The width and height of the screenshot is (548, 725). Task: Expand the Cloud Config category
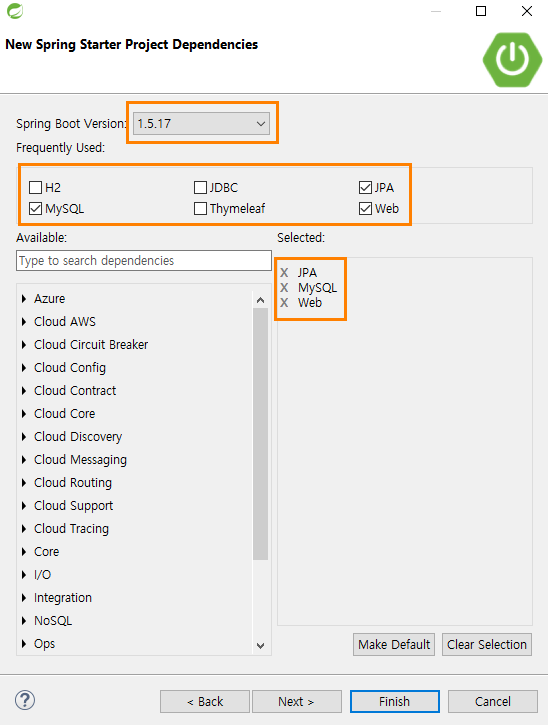pyautogui.click(x=24, y=368)
